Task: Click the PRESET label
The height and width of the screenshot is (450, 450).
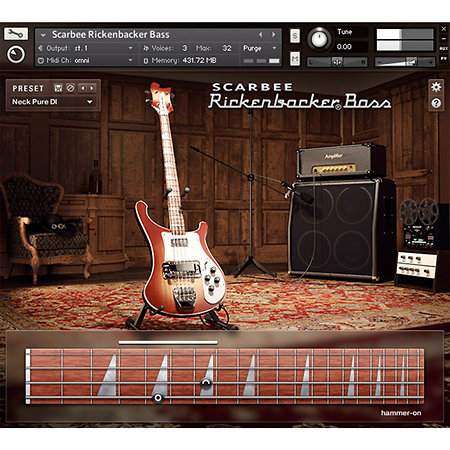Action: pyautogui.click(x=28, y=88)
